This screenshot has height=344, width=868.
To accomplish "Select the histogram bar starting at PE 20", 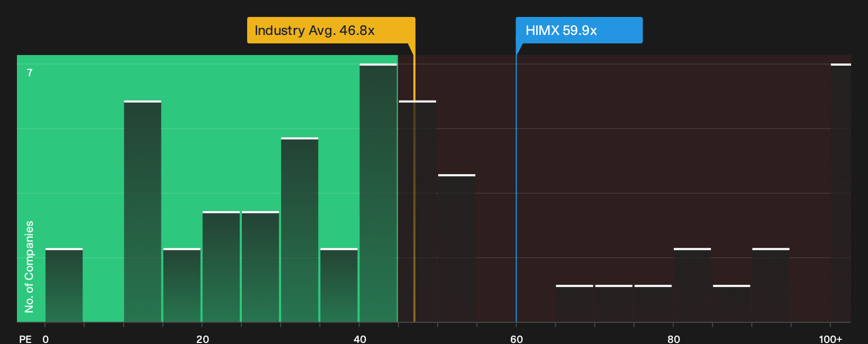I will tap(221, 267).
